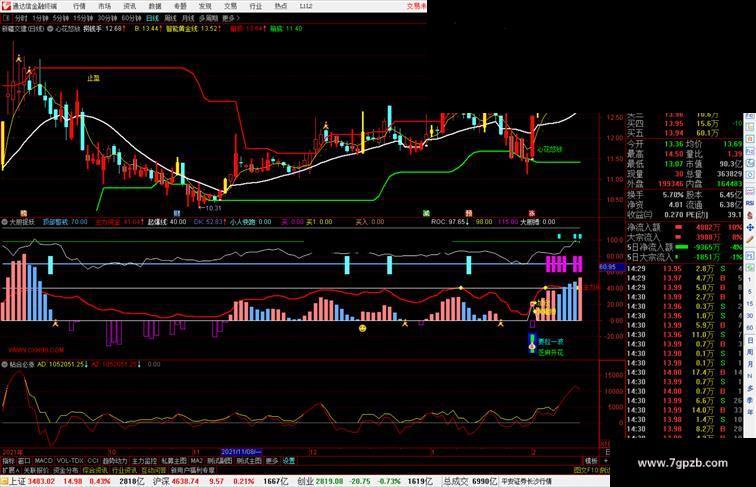Image resolution: width=756 pixels, height=487 pixels.
Task: Switch to the 30分钟 period tab
Action: (107, 18)
